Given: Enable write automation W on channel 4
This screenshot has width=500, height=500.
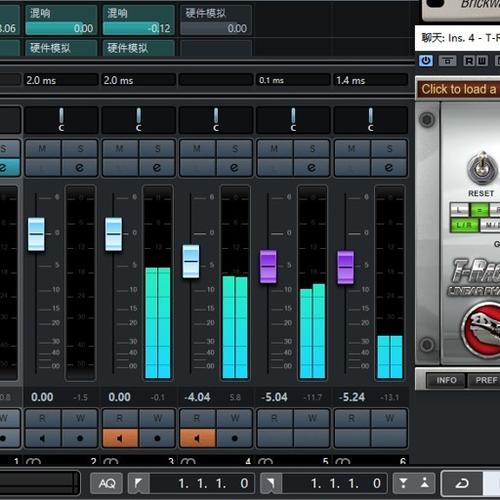Looking at the screenshot, I should tap(235, 419).
